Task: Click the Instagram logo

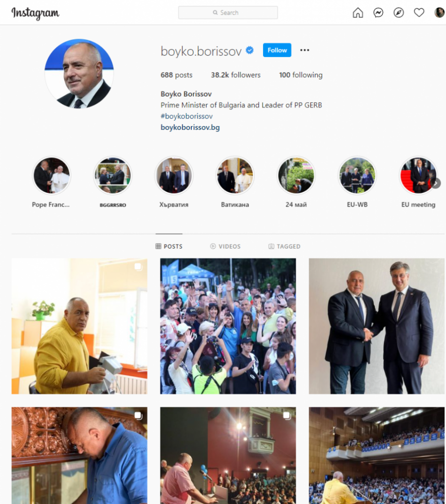Action: [x=35, y=13]
